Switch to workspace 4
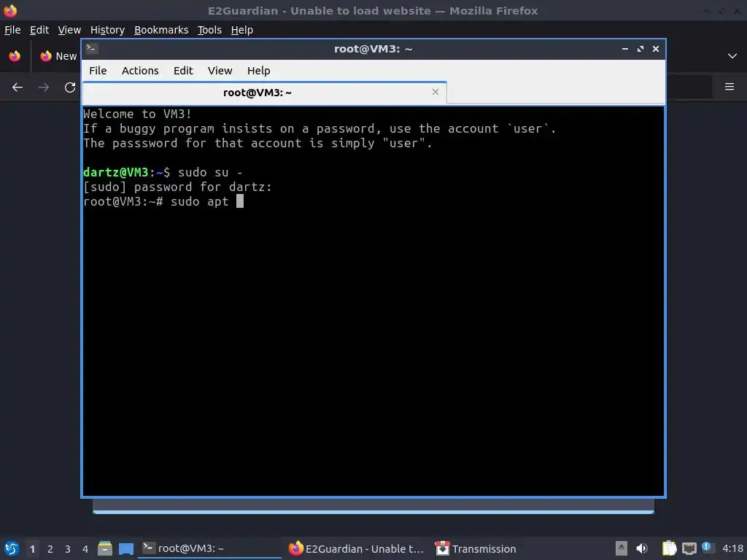Image resolution: width=747 pixels, height=560 pixels. tap(85, 549)
